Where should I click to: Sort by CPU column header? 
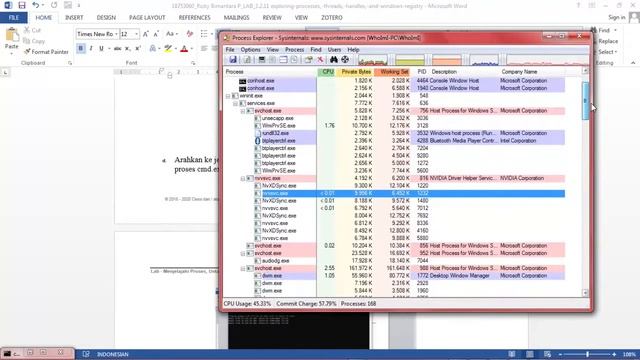point(327,72)
